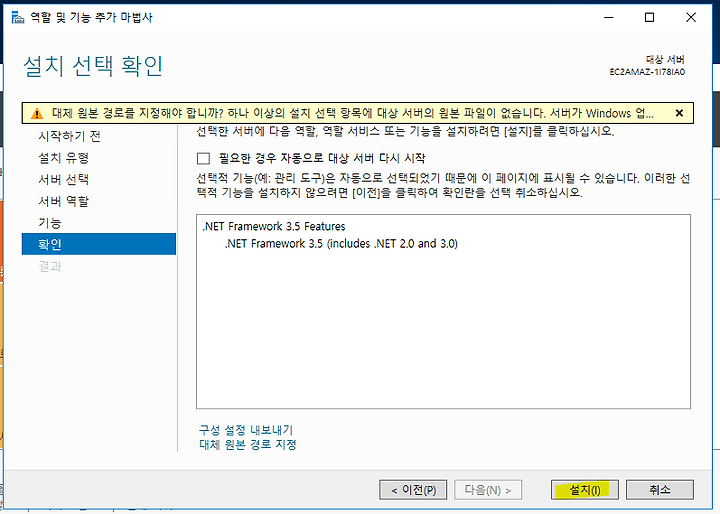Select the 확인 step in sidebar

click(99, 244)
